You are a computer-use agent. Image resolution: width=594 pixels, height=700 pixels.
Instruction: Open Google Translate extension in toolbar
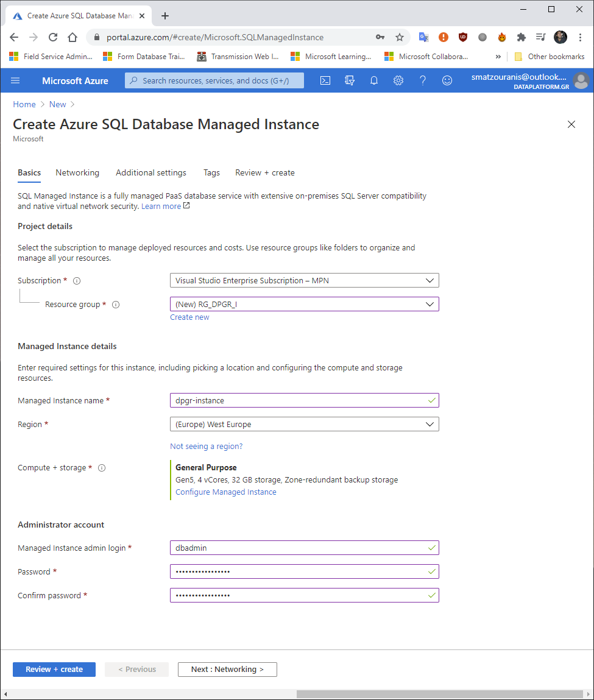coord(423,37)
